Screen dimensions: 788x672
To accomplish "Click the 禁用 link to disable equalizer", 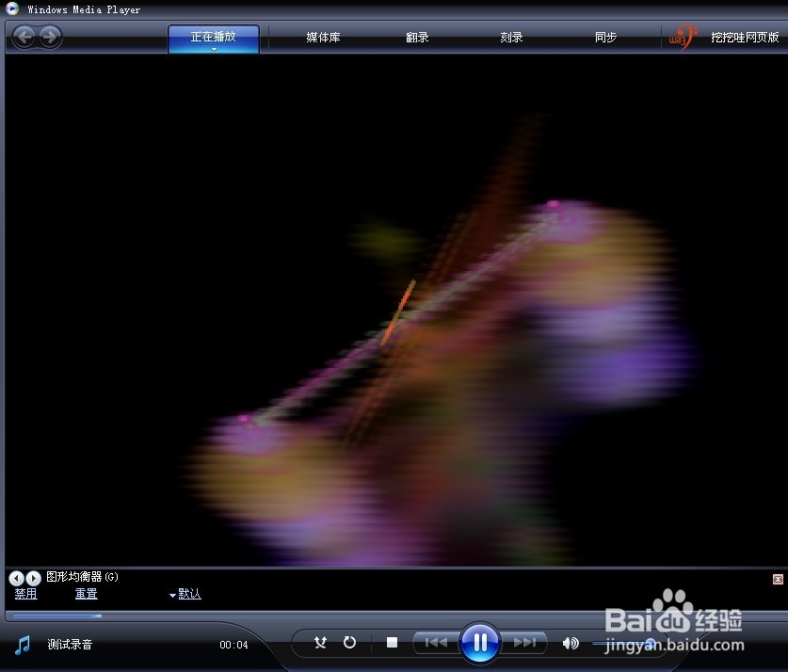I will click(x=25, y=594).
